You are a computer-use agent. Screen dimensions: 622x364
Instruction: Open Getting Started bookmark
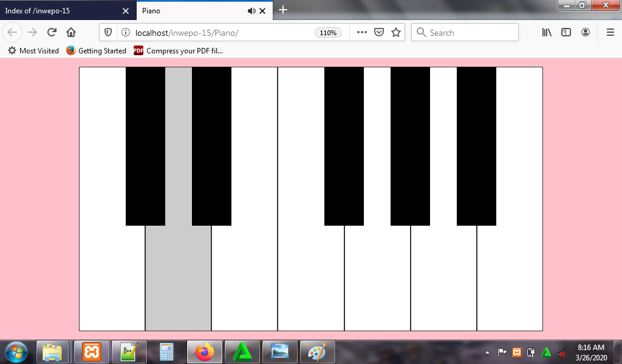97,51
